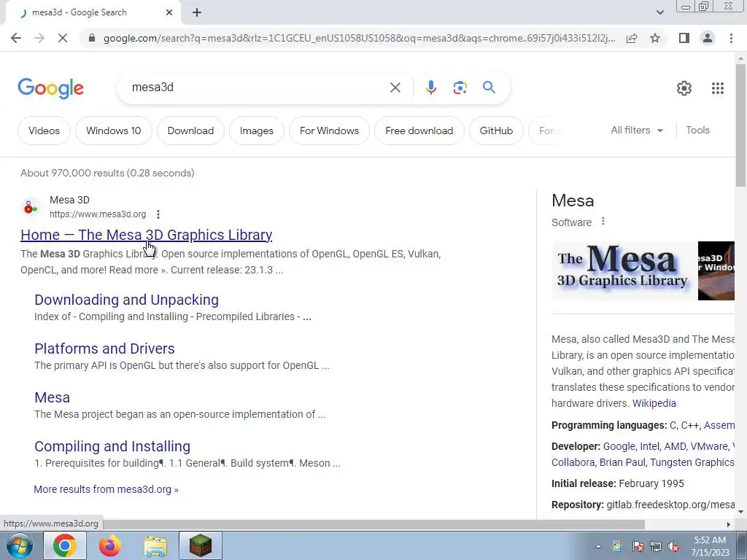Open File Explorer from the taskbar

click(x=155, y=545)
